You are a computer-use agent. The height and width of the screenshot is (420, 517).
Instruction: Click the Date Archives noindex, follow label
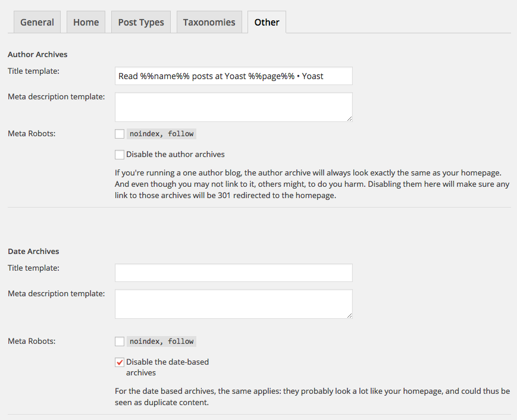pyautogui.click(x=162, y=341)
